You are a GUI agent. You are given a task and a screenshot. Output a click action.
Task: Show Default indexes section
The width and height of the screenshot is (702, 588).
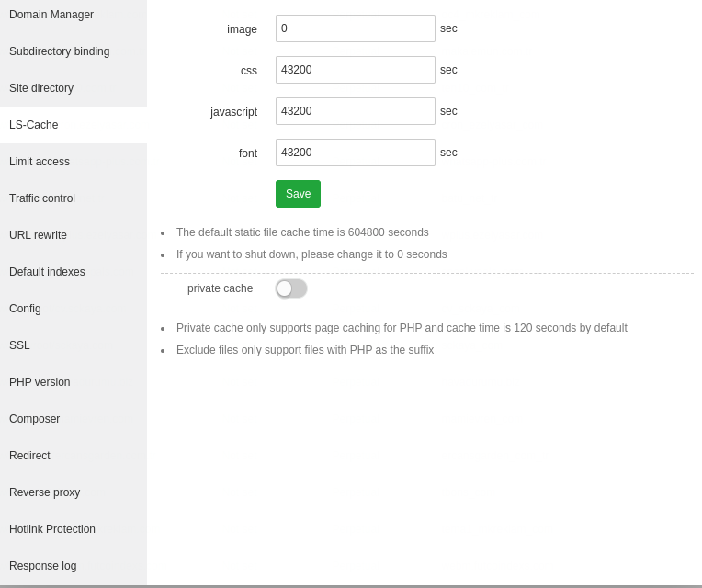pos(47,272)
